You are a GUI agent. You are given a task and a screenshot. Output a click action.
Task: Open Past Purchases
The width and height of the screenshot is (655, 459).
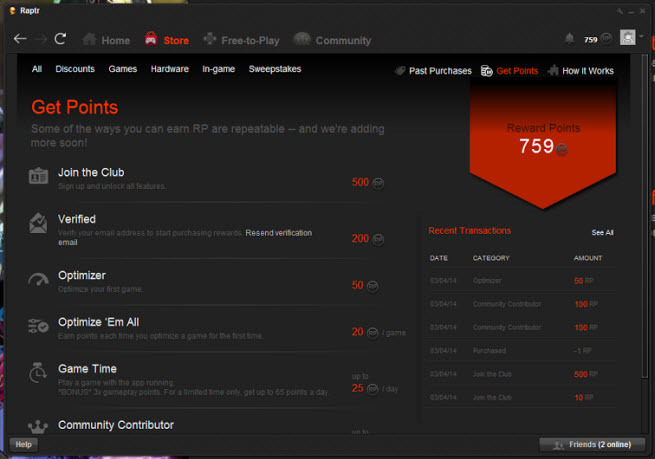click(x=434, y=71)
